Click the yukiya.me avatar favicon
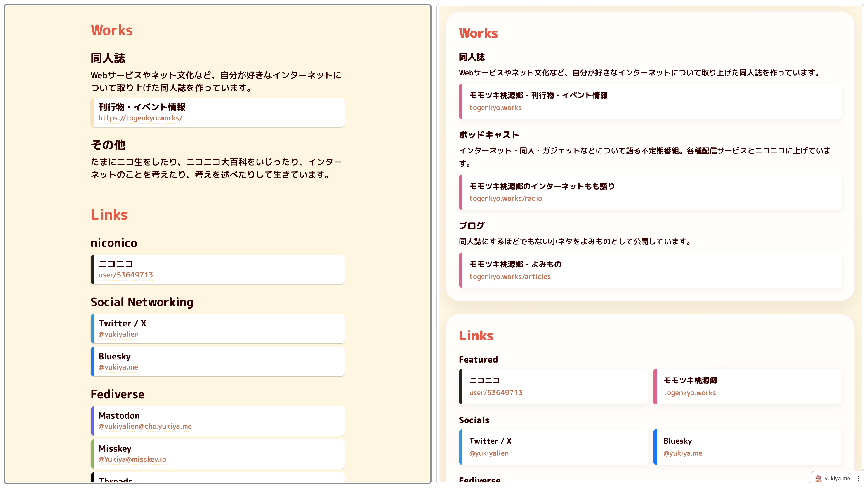 (x=818, y=478)
